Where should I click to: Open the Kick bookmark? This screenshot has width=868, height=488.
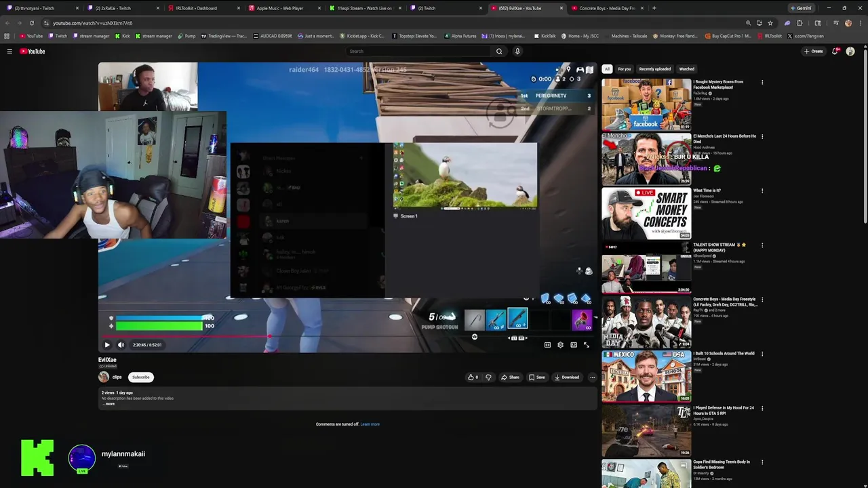click(123, 36)
